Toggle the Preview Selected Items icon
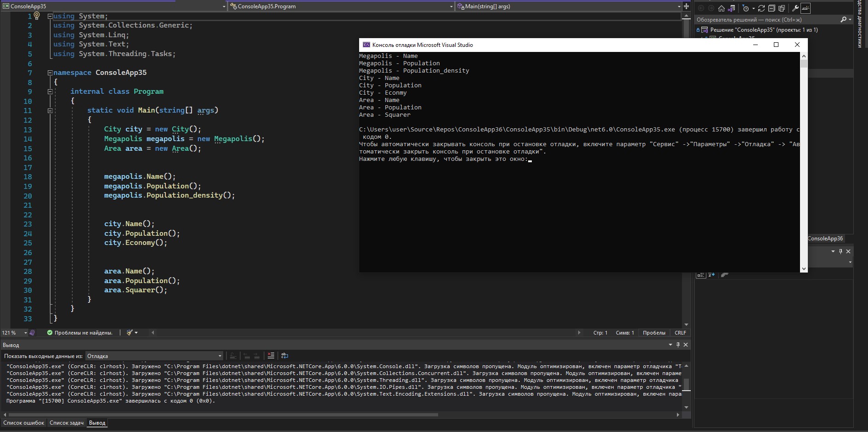 (x=806, y=8)
